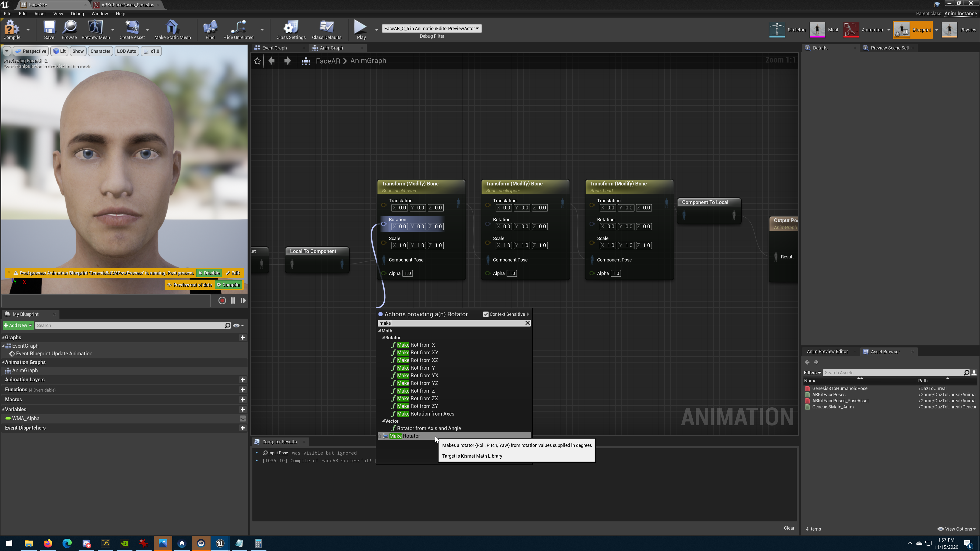Open Unreal Engine in Windows taskbar
This screenshot has width=980, height=551.
220,543
